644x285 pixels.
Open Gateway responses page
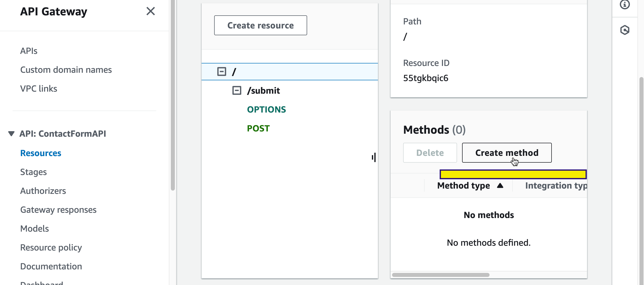(x=58, y=210)
